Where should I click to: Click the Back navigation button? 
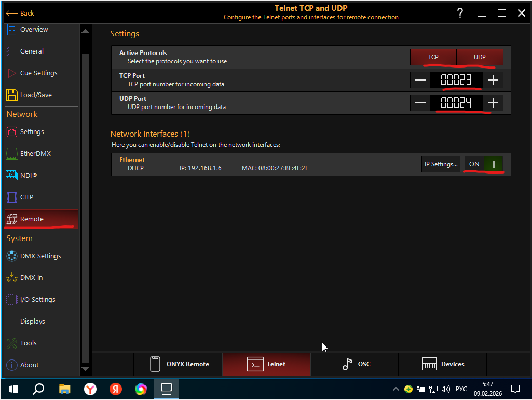20,13
